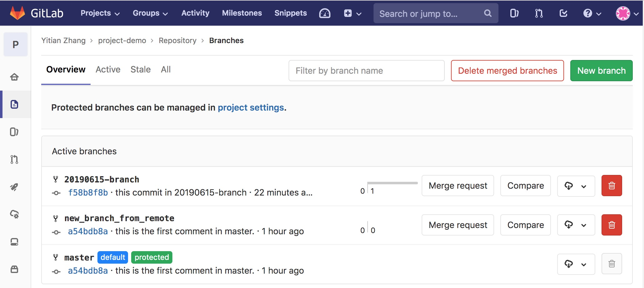Expand the Projects dropdown
The height and width of the screenshot is (288, 644).
[99, 13]
